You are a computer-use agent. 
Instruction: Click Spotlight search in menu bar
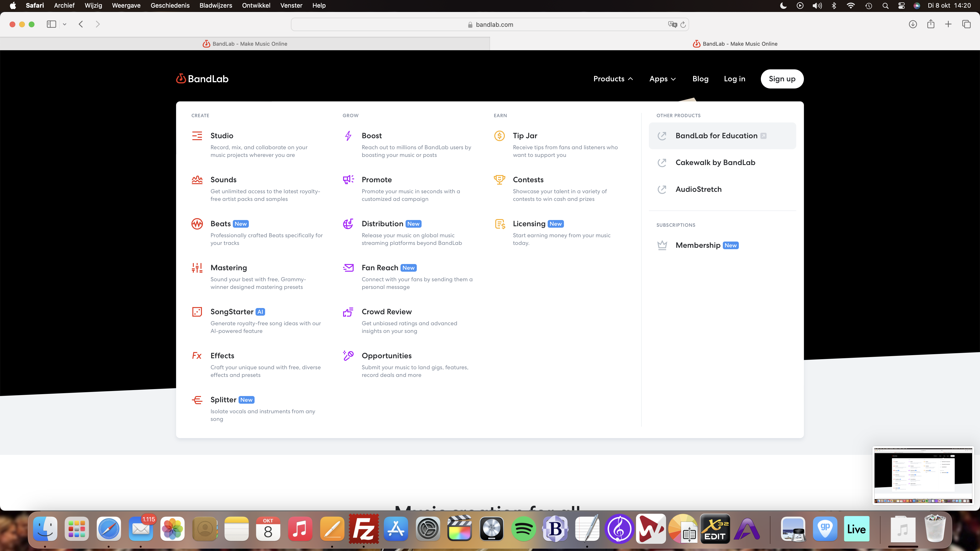click(x=885, y=5)
